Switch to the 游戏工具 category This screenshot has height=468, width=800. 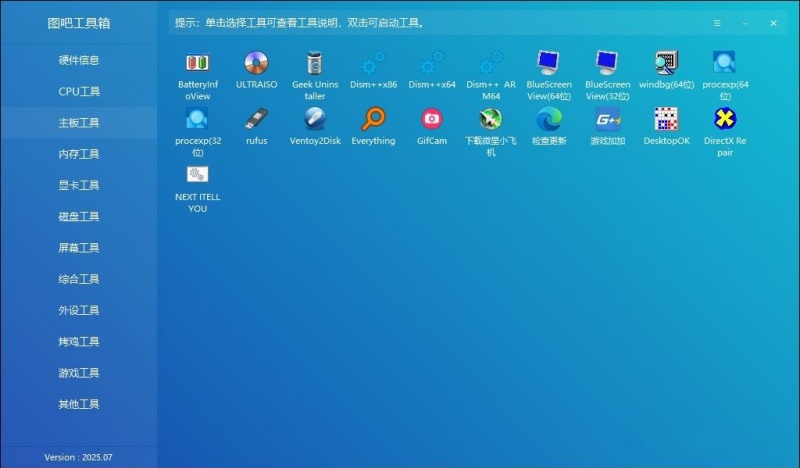(79, 373)
